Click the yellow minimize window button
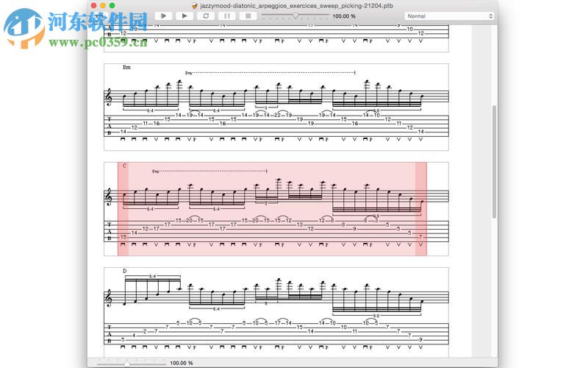 (x=103, y=6)
